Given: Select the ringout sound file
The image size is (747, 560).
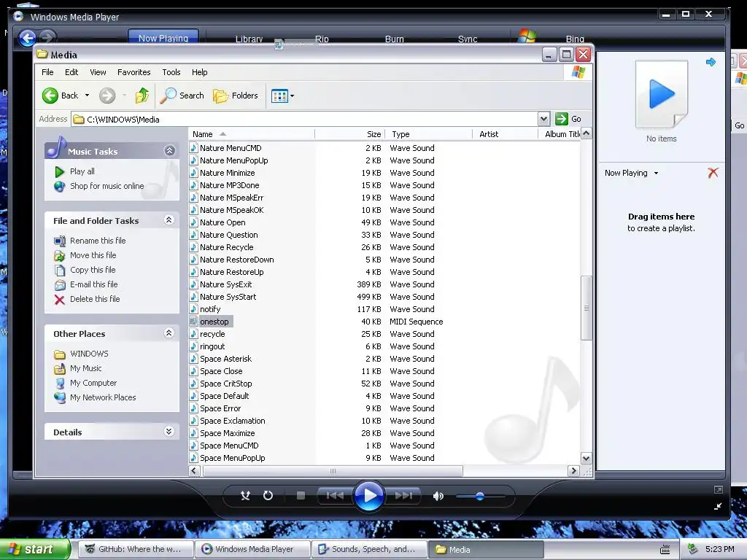Looking at the screenshot, I should (x=212, y=346).
